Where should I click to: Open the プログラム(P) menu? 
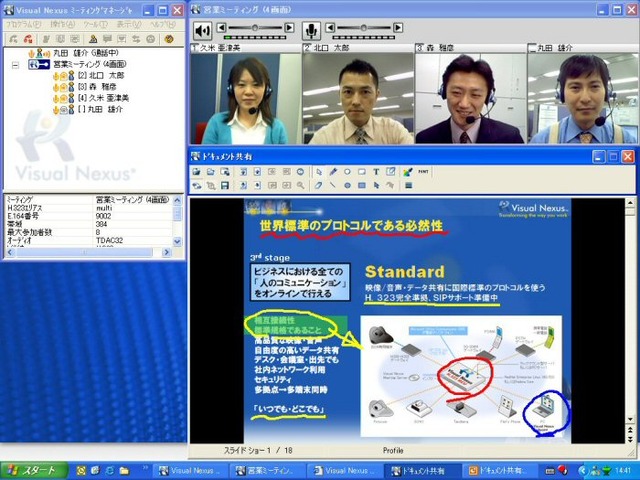coord(24,24)
